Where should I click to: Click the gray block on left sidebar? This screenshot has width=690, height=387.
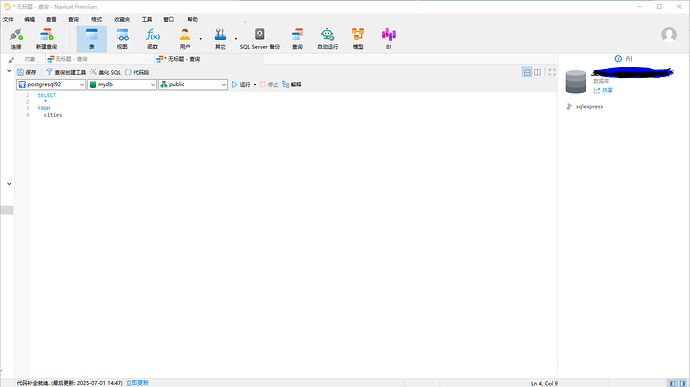(x=7, y=210)
